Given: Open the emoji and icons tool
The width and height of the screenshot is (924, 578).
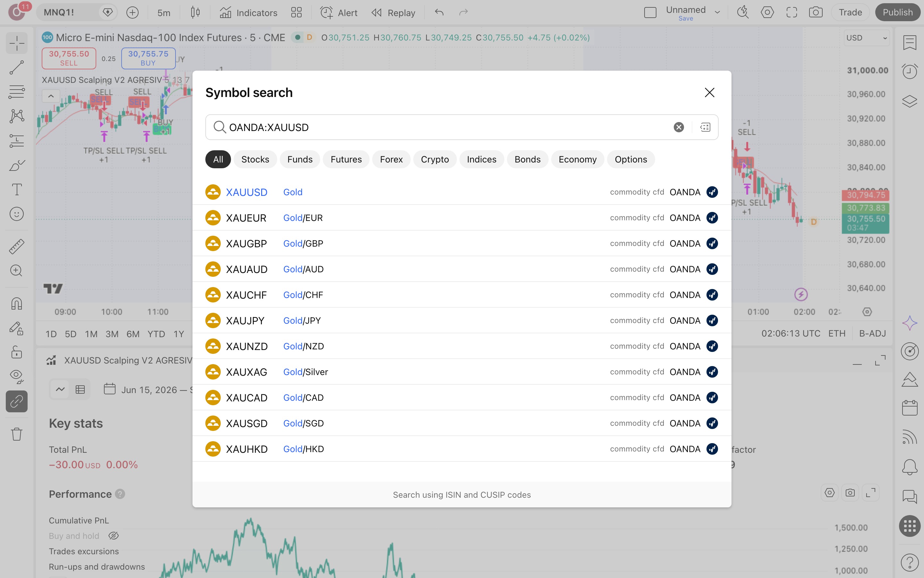Looking at the screenshot, I should [x=16, y=214].
